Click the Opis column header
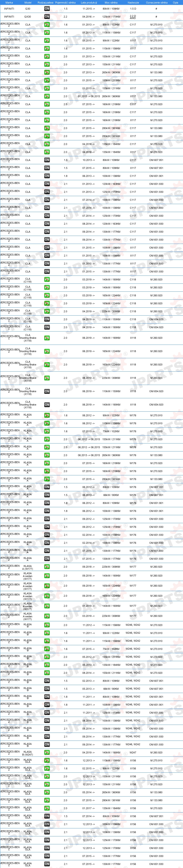 pyautogui.click(x=176, y=2)
